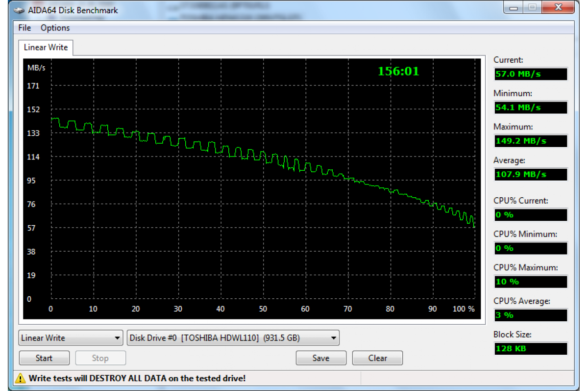Click the Stop button
This screenshot has height=391, width=588.
[100, 358]
